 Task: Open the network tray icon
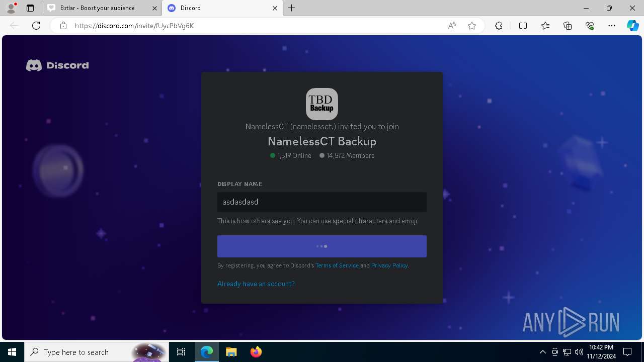coord(567,352)
